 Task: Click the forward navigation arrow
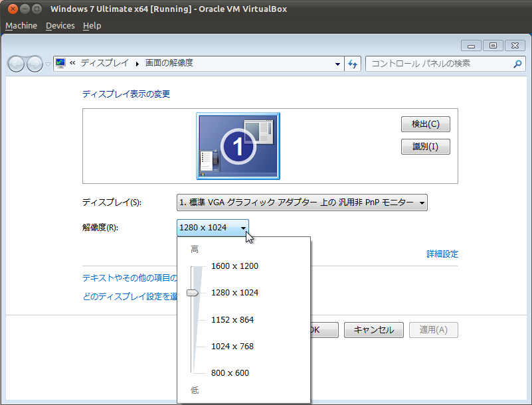[x=35, y=64]
